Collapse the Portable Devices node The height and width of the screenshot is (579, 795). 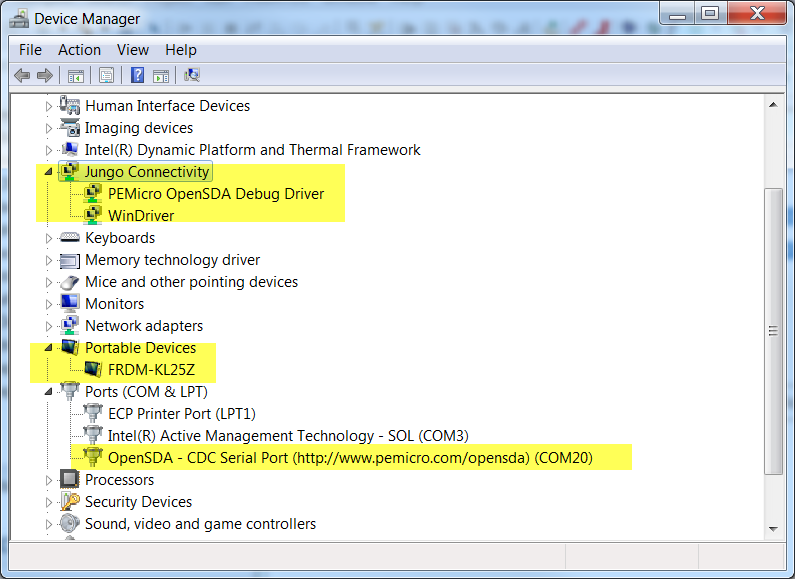[49, 348]
